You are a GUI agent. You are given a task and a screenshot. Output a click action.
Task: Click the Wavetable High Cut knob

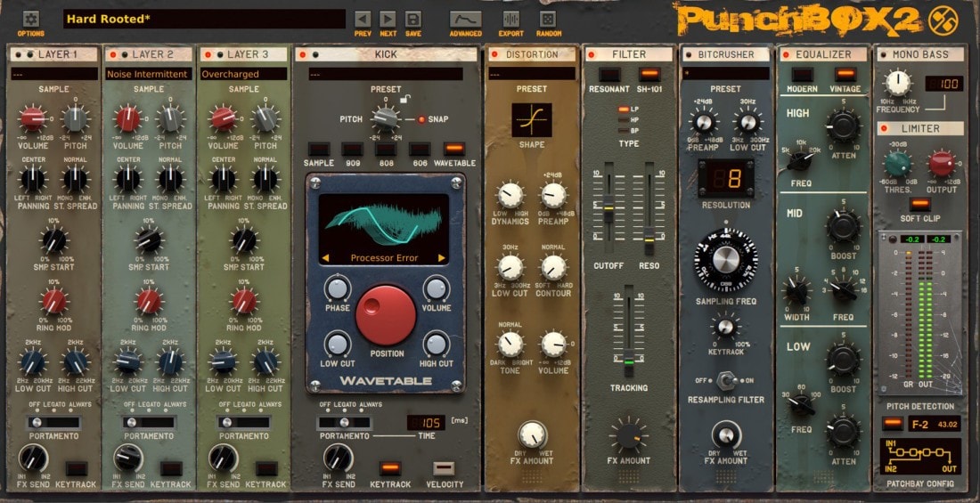coord(437,345)
